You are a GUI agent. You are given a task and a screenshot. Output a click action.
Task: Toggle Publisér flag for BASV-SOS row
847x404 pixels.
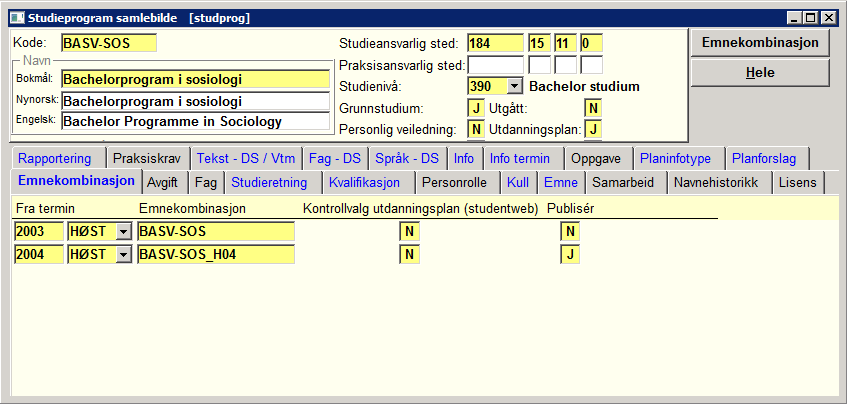[x=570, y=232]
